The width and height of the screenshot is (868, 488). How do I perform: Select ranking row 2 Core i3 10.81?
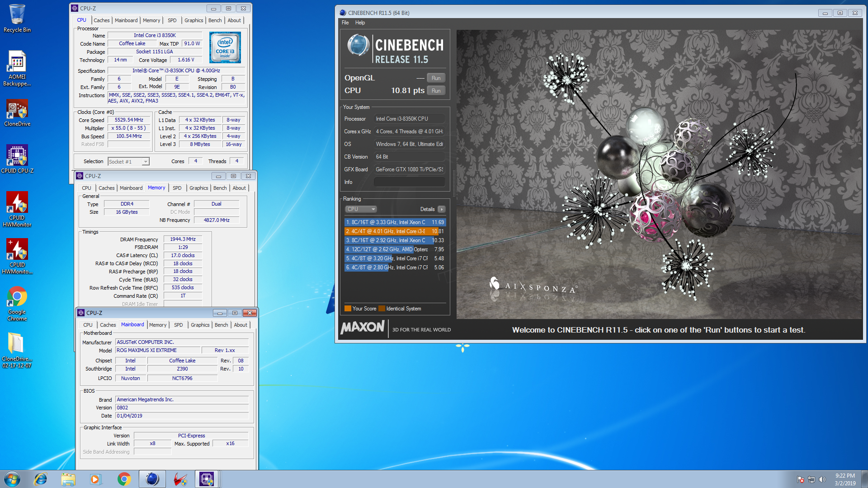pos(395,231)
